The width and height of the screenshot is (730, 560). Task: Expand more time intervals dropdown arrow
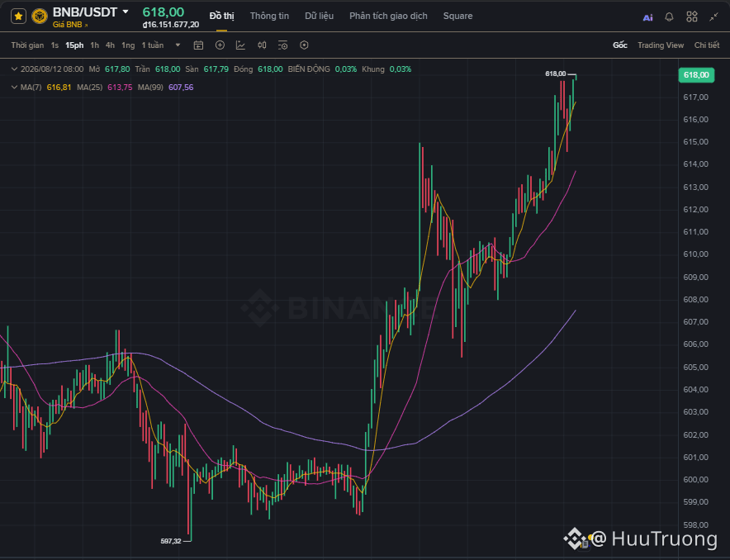178,45
